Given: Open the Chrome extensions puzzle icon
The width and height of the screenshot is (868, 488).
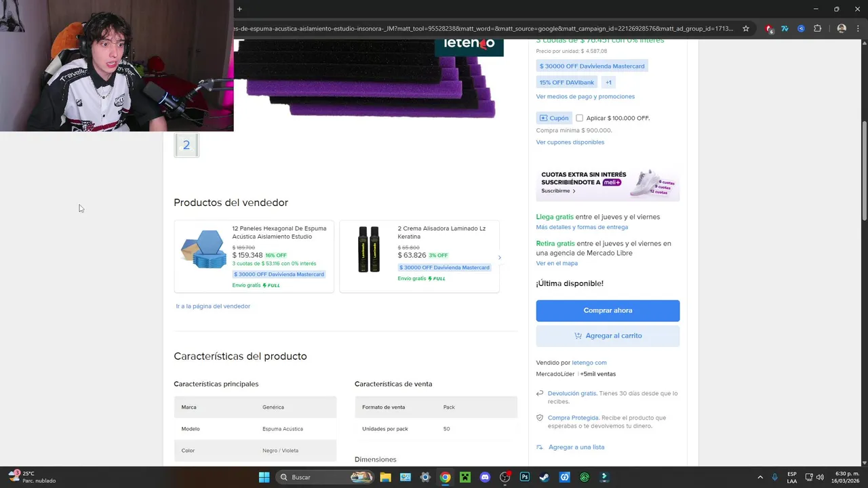Looking at the screenshot, I should coord(817,28).
